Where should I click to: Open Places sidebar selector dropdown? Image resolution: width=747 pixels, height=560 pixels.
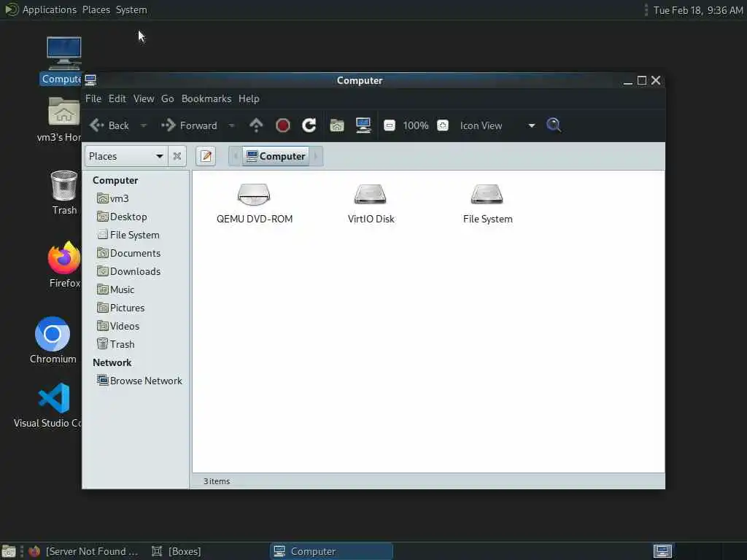tap(125, 156)
